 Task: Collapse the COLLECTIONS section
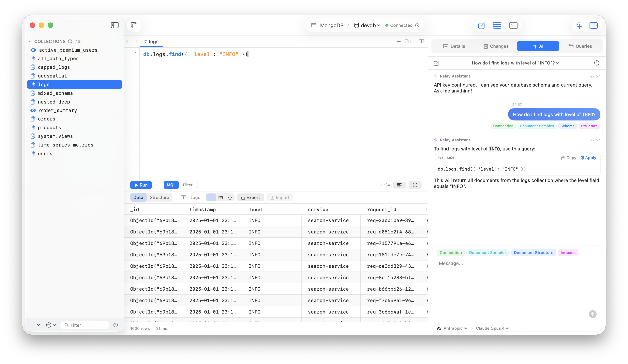pos(30,41)
